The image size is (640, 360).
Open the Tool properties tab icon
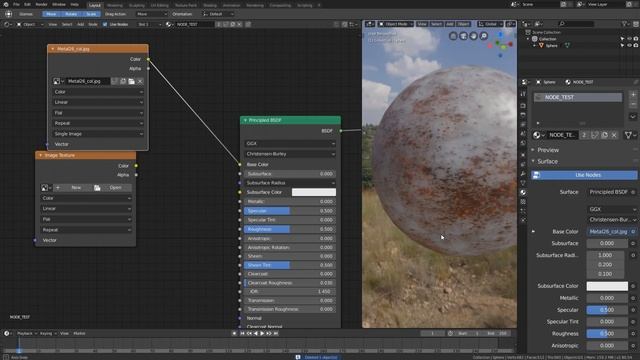[x=523, y=94]
